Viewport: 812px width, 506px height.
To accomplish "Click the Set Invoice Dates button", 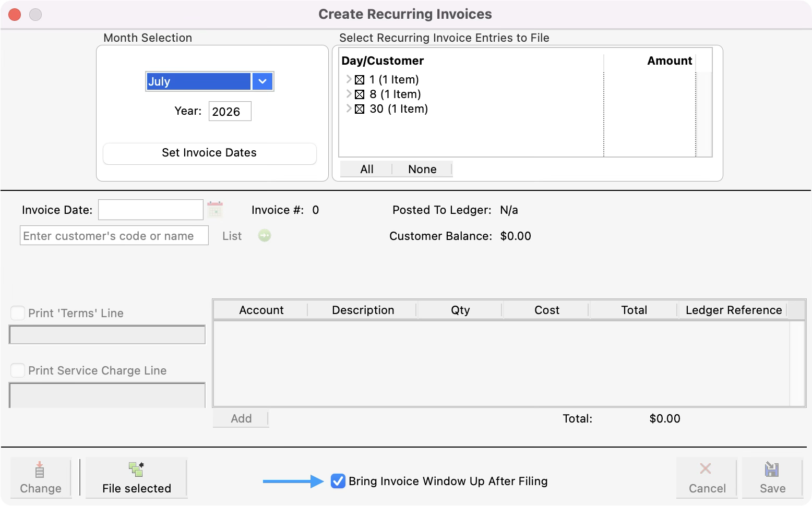I will 210,153.
